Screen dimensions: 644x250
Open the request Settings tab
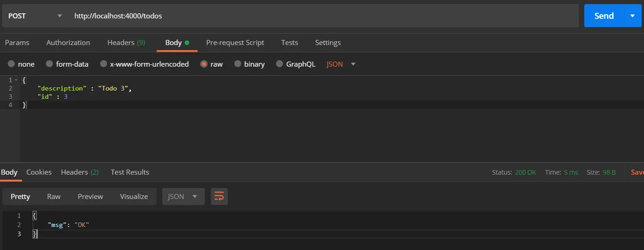(328, 42)
